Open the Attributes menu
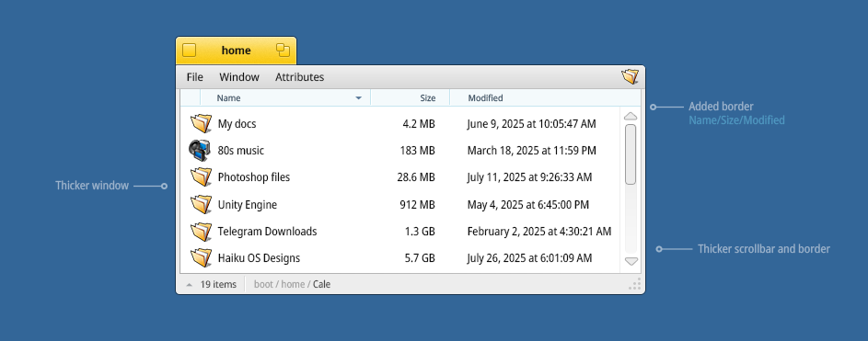 [299, 77]
